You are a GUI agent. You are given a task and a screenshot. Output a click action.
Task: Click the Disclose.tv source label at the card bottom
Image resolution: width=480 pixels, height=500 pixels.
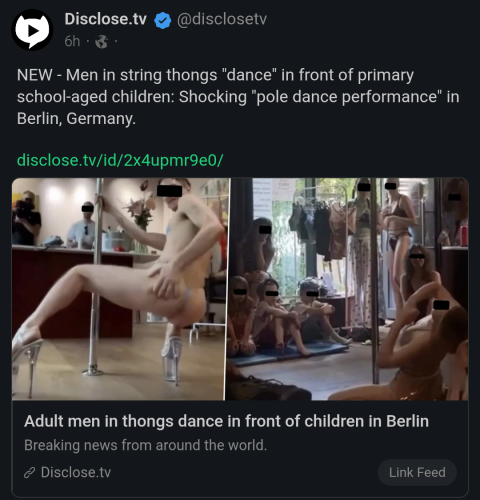pos(76,472)
